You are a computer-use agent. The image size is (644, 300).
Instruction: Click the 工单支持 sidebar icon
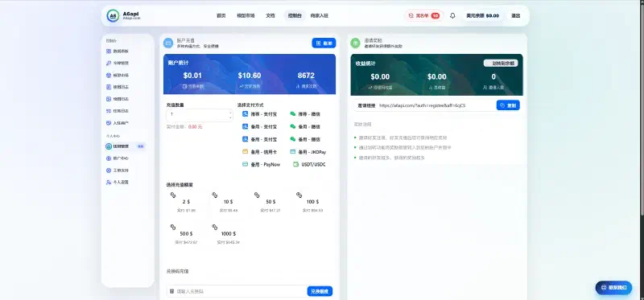pyautogui.click(x=109, y=170)
